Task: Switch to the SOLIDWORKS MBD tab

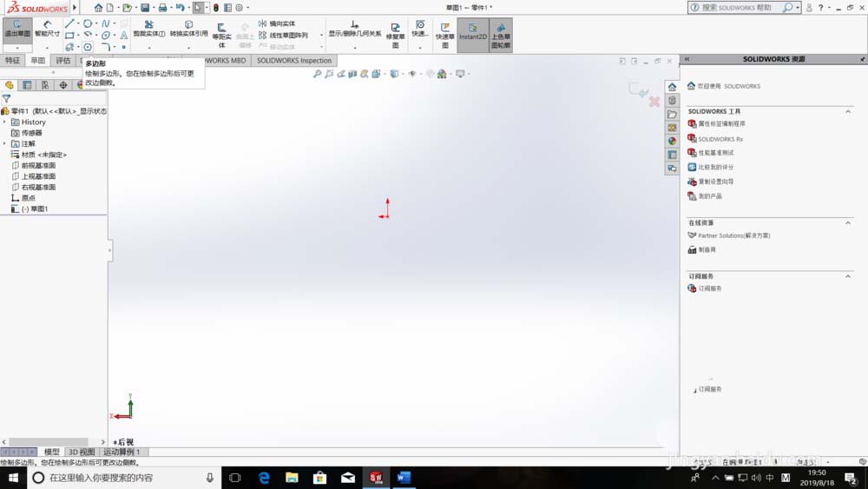Action: tap(225, 60)
